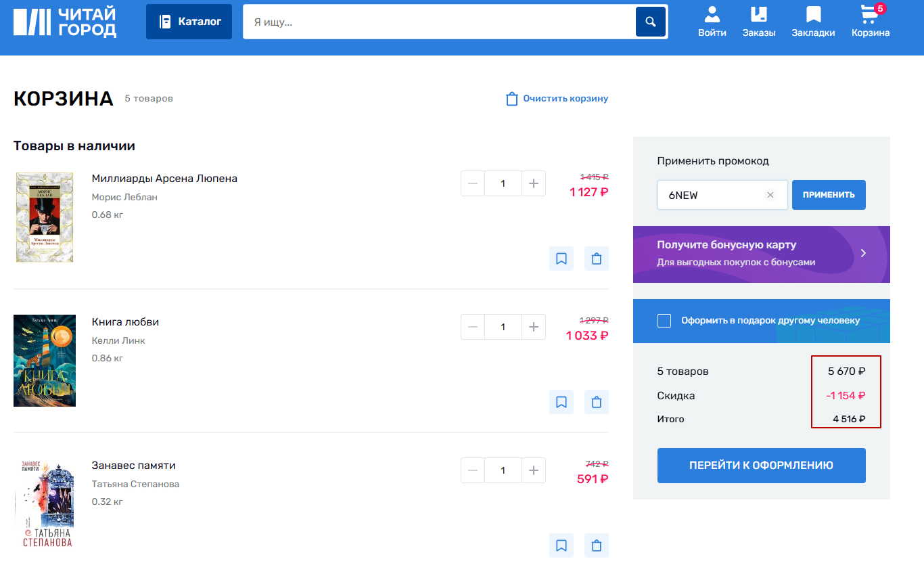The image size is (924, 561).
Task: Click the total price 4 516 ₽
Action: pos(849,419)
